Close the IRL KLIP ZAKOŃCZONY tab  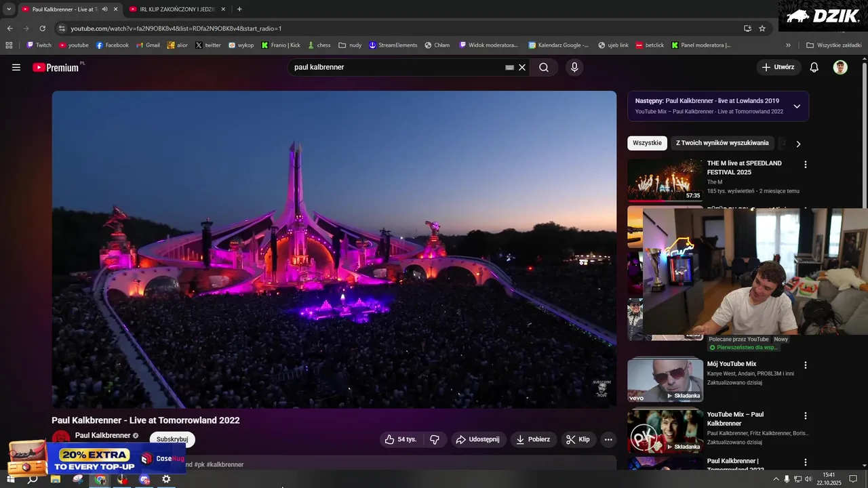pyautogui.click(x=223, y=9)
